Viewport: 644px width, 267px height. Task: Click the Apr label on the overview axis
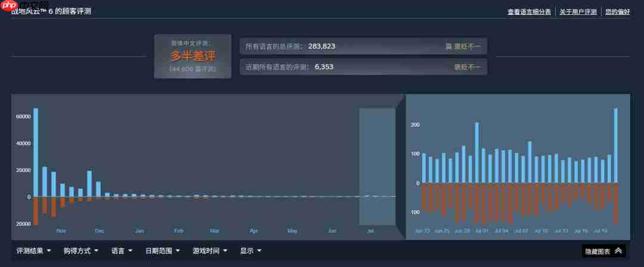click(254, 231)
